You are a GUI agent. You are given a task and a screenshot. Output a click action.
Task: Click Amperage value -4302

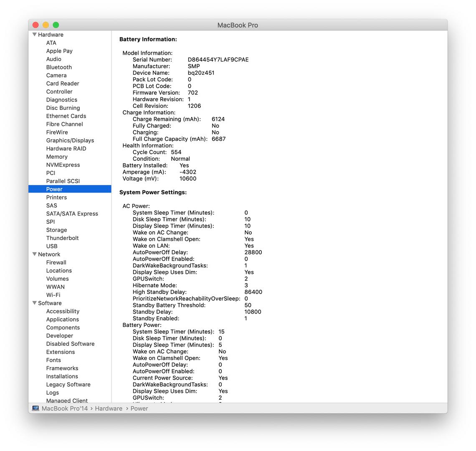click(x=187, y=172)
